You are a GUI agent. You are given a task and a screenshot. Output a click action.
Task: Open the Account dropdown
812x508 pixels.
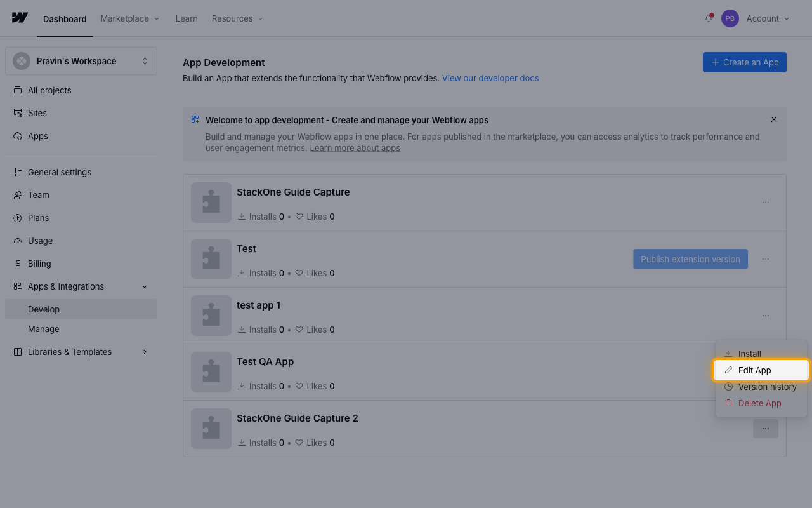[x=768, y=18]
